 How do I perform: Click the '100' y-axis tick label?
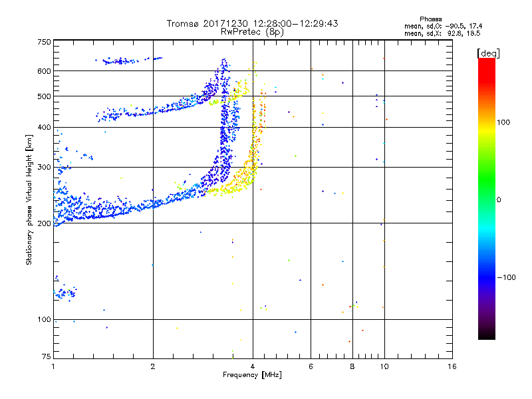(44, 319)
